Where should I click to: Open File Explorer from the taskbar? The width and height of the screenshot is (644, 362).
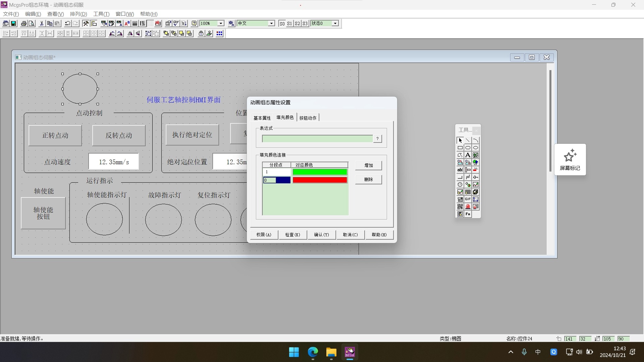click(x=331, y=352)
